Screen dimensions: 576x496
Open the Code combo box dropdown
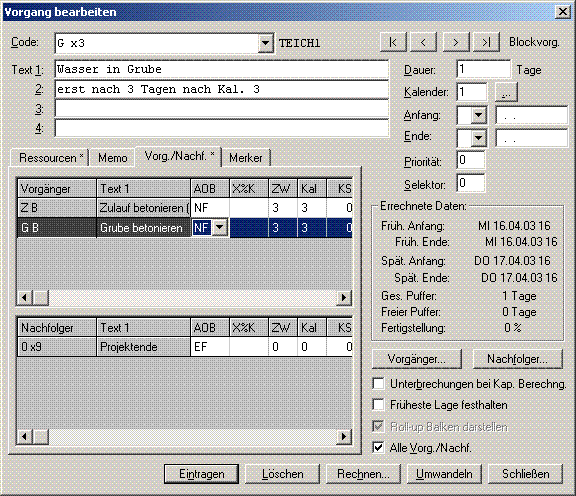coord(265,43)
